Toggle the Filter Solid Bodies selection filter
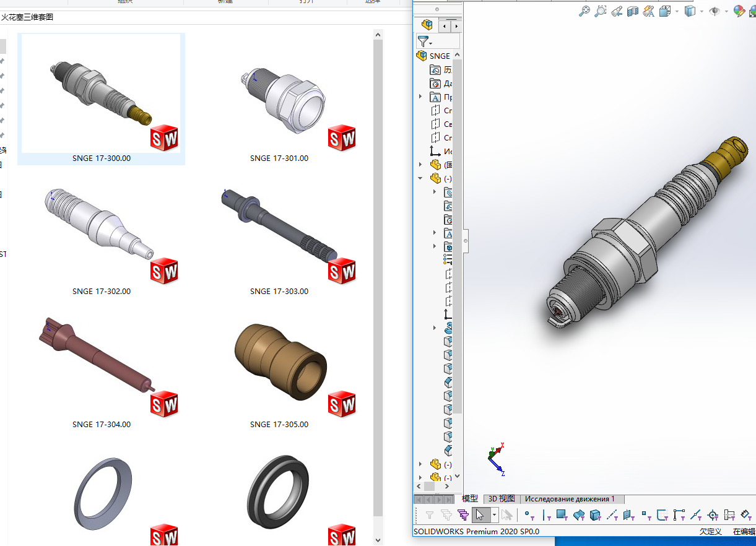Image resolution: width=756 pixels, height=546 pixels. (595, 515)
